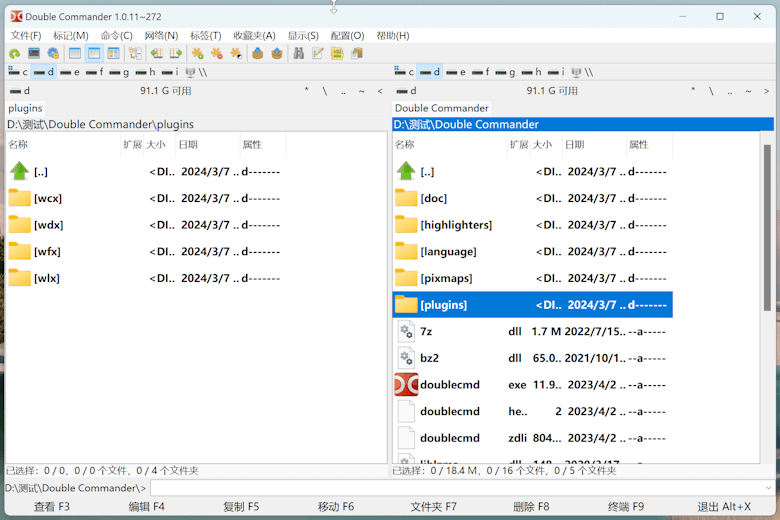Select drive c in right drive bar
This screenshot has width=780, height=520.
pos(404,72)
